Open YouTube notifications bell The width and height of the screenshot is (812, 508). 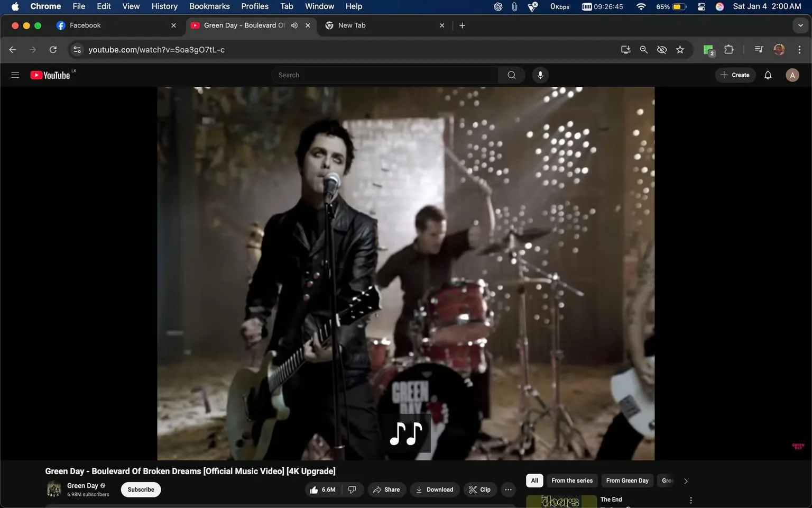click(767, 75)
